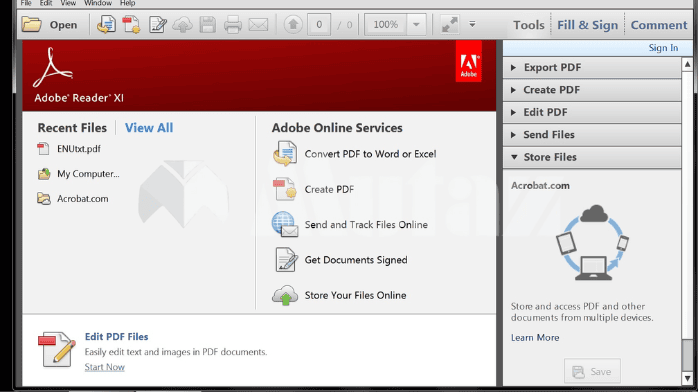Click the Create PDF service icon
The image size is (698, 392).
click(x=285, y=189)
